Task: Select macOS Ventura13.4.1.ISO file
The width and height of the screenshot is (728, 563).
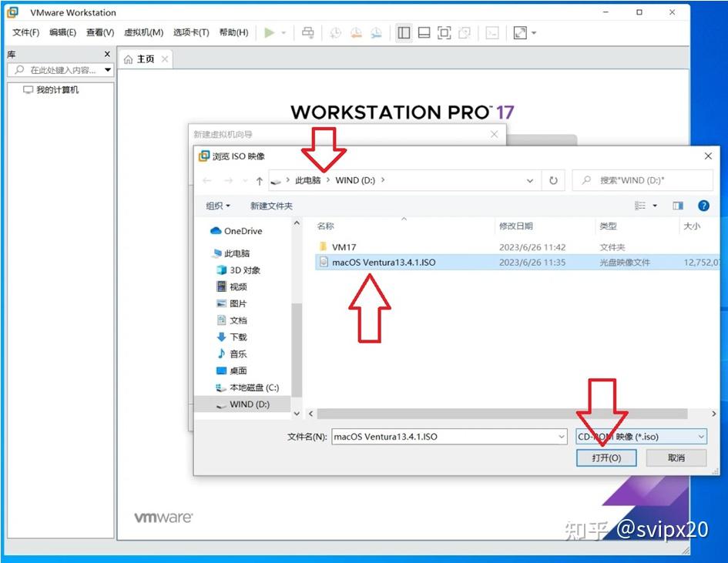Action: (x=517, y=262)
